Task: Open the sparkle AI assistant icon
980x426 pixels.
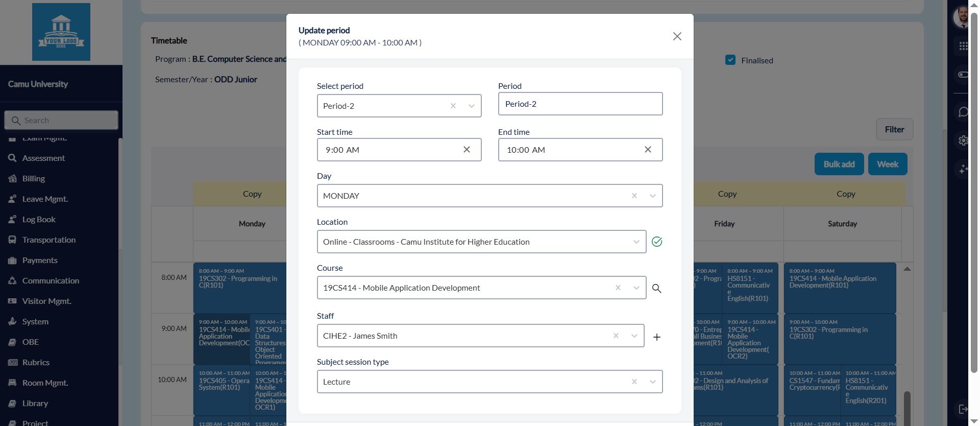Action: (963, 169)
